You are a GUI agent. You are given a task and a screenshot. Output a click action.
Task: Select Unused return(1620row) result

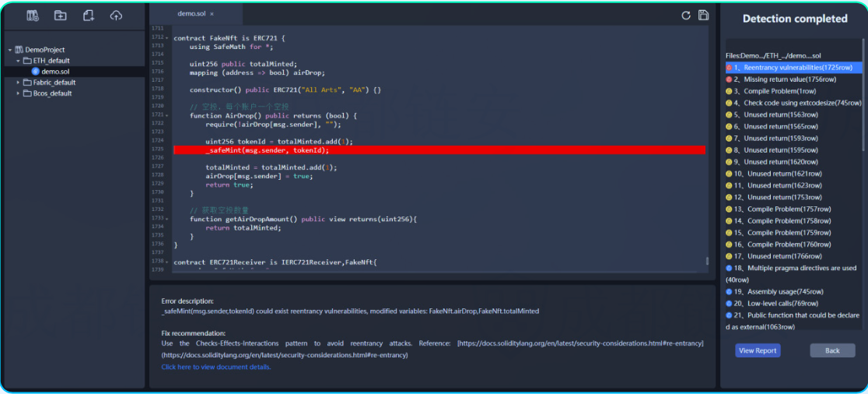coord(794,162)
